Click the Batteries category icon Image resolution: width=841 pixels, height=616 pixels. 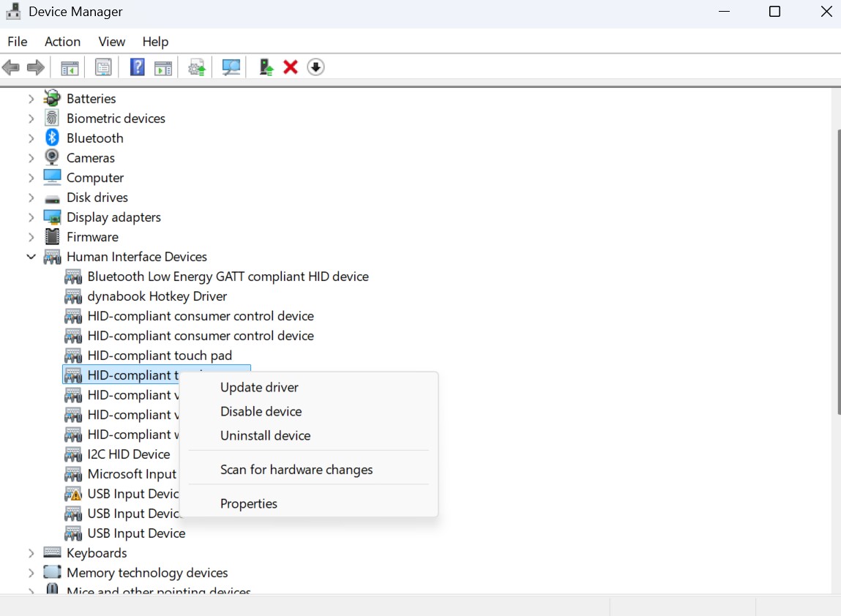(52, 98)
